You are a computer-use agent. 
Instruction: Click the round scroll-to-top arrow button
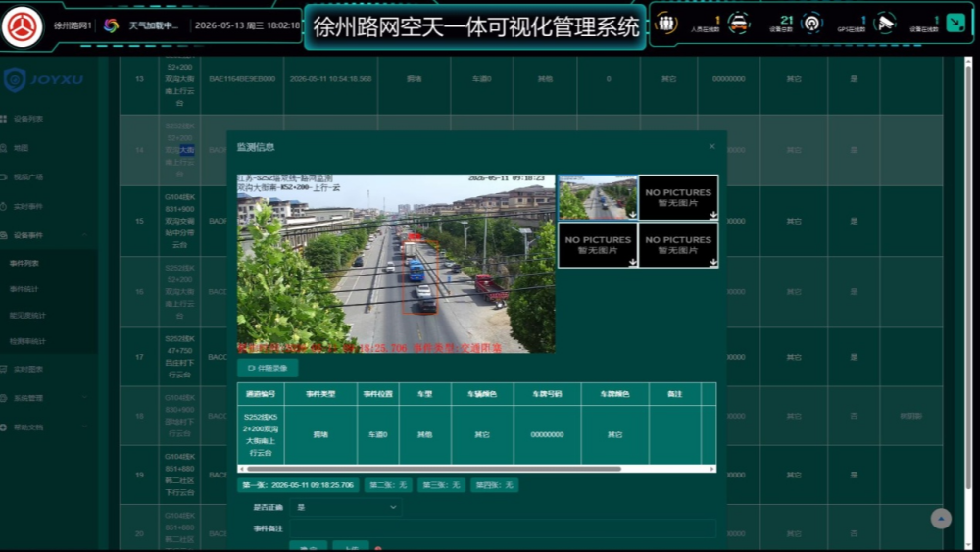tap(941, 519)
